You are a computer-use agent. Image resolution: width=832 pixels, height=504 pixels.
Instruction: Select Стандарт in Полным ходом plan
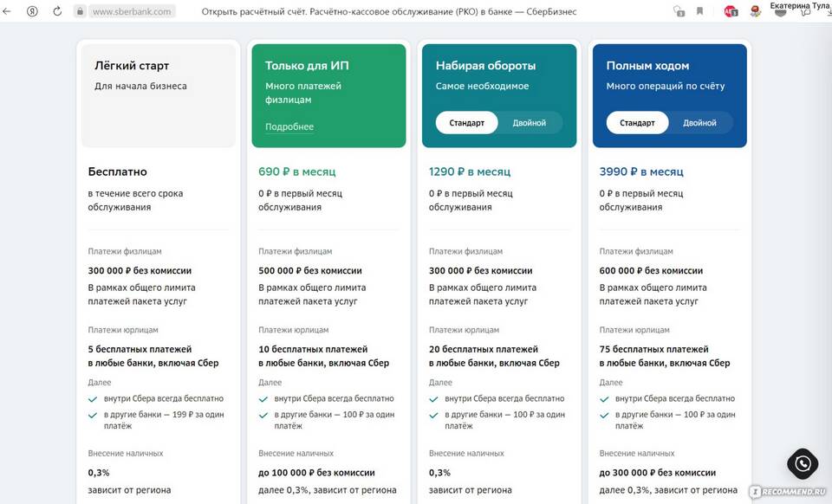coord(637,123)
